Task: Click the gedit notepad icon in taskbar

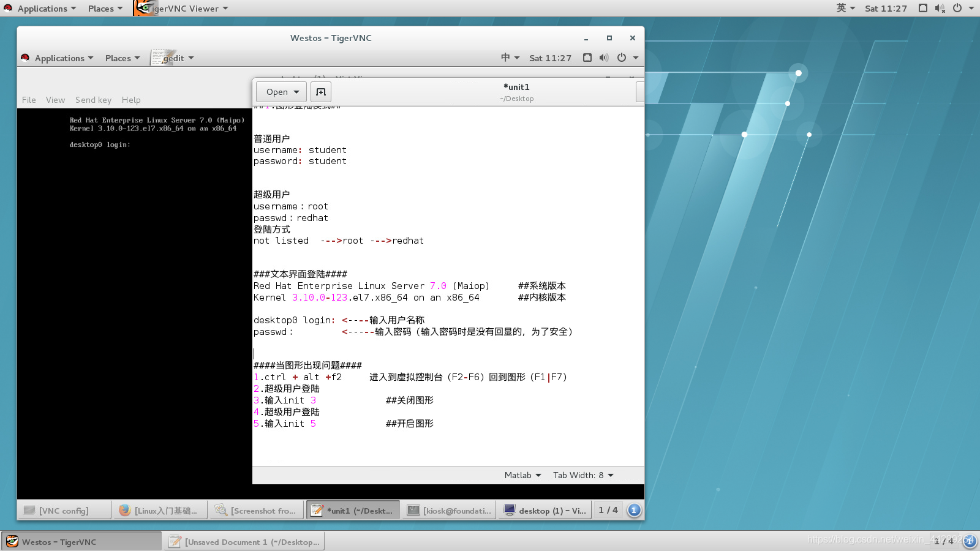Action: 317,510
